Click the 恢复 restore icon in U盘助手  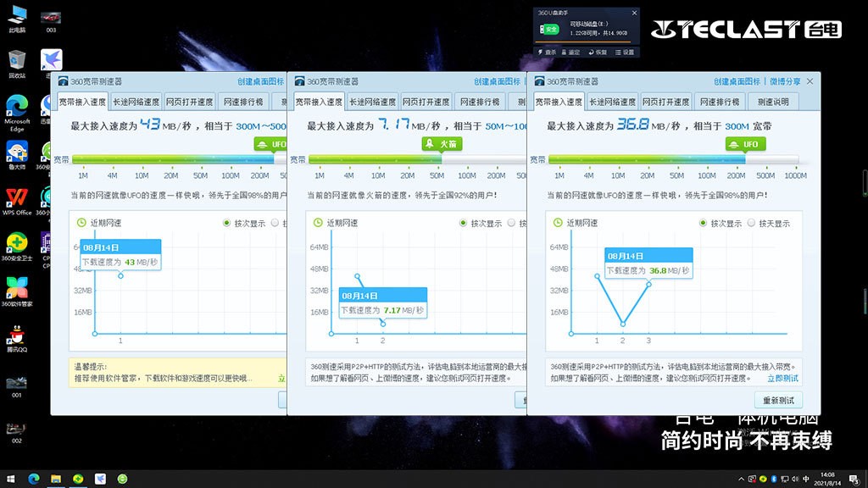click(x=598, y=52)
